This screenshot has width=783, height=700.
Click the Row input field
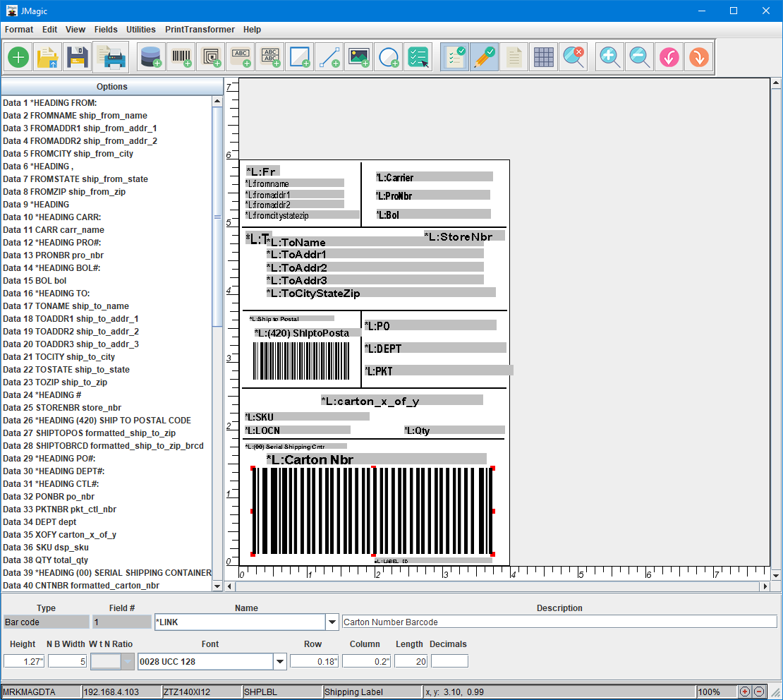pyautogui.click(x=314, y=661)
